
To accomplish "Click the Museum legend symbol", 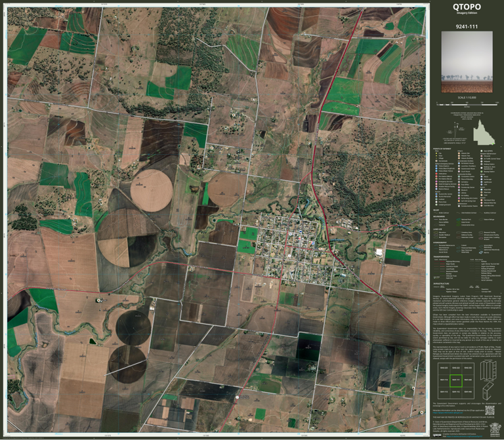I will click(459, 190).
